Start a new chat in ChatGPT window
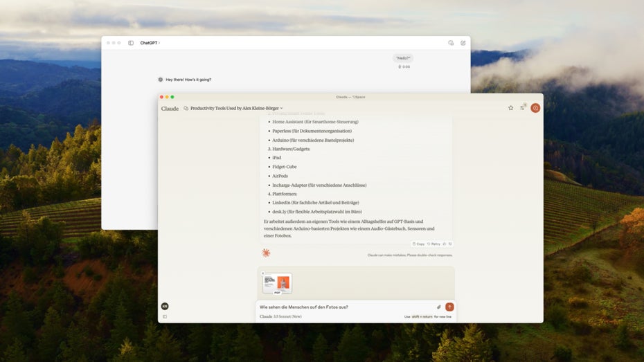Viewport: 644px width, 362px height. tap(463, 43)
